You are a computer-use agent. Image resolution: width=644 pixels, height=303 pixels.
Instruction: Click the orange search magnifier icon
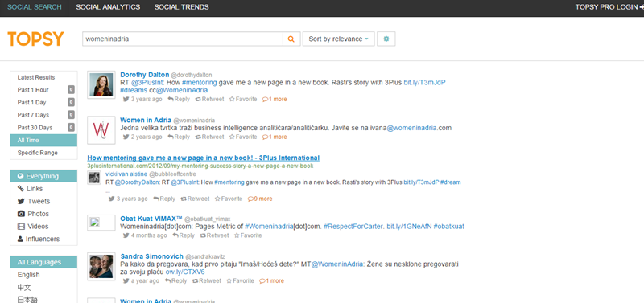(x=291, y=39)
